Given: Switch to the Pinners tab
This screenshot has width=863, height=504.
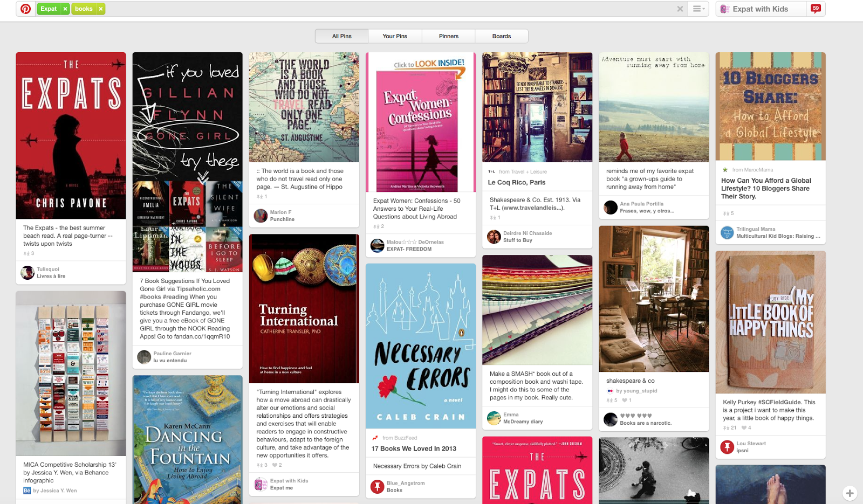Looking at the screenshot, I should coord(449,36).
